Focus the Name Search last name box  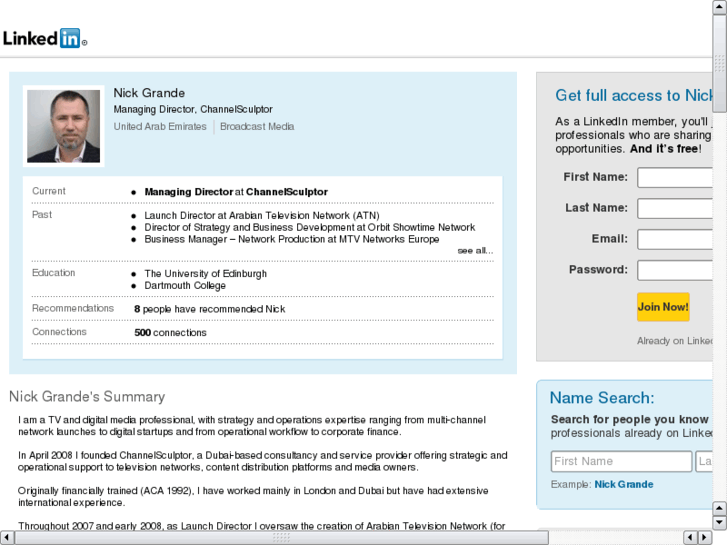[704, 461]
